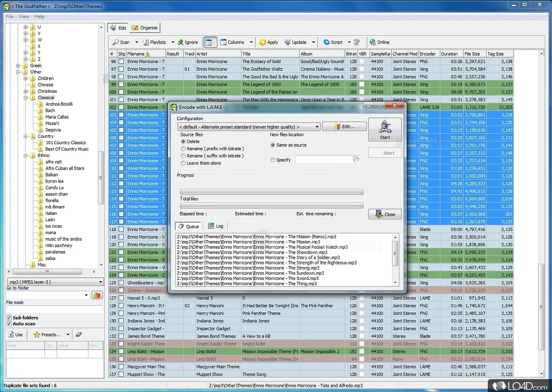The height and width of the screenshot is (392, 552).
Task: Switch to the Queue tab in dialog
Action: click(189, 226)
